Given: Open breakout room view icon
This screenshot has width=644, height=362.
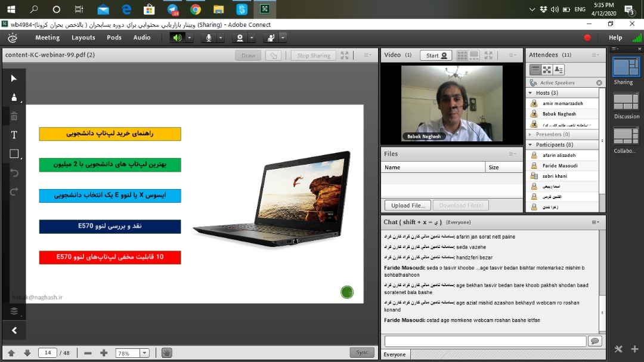Looking at the screenshot, I should (547, 70).
